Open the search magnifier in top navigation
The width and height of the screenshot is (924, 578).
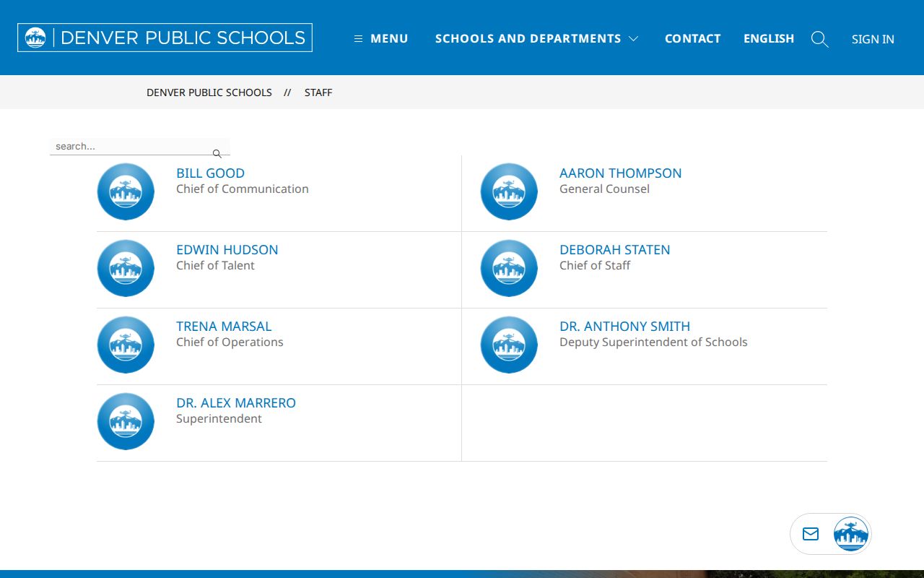819,39
